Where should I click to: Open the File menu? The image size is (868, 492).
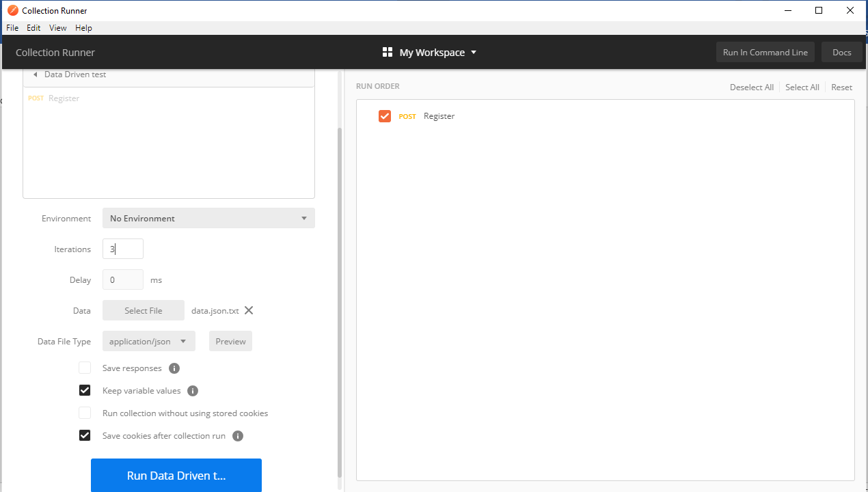tap(12, 27)
